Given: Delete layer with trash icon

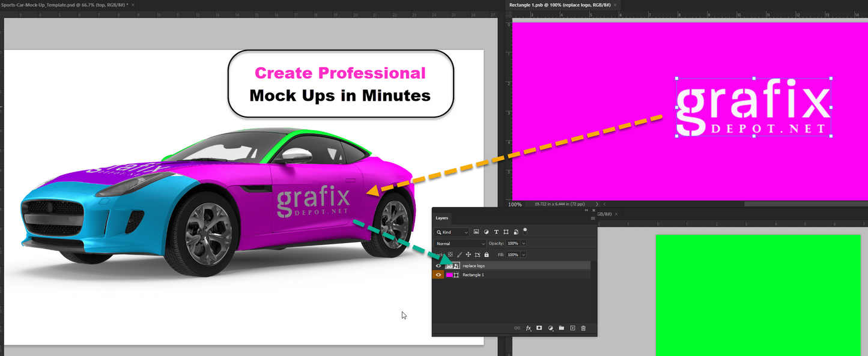Looking at the screenshot, I should [x=583, y=328].
